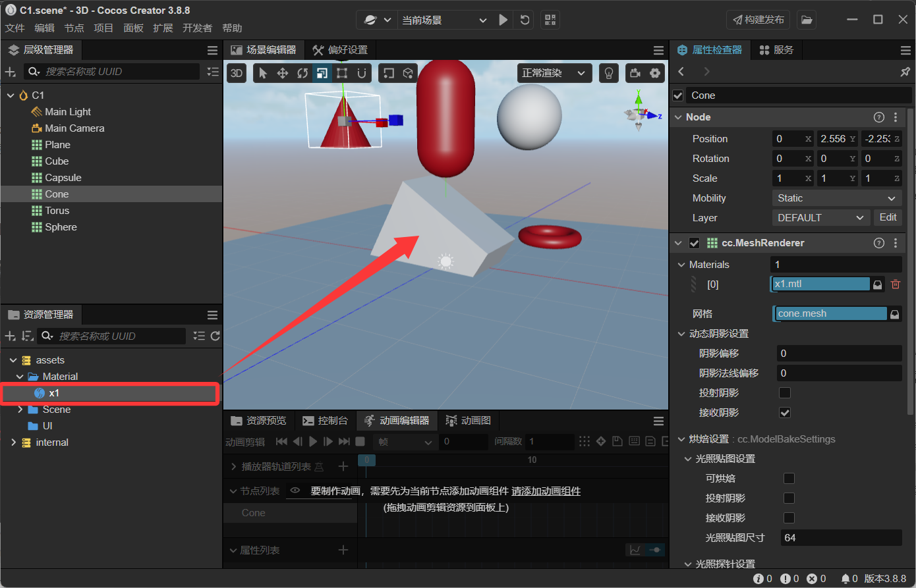Image resolution: width=916 pixels, height=588 pixels.
Task: Open the 开发者 menu
Action: pyautogui.click(x=197, y=28)
